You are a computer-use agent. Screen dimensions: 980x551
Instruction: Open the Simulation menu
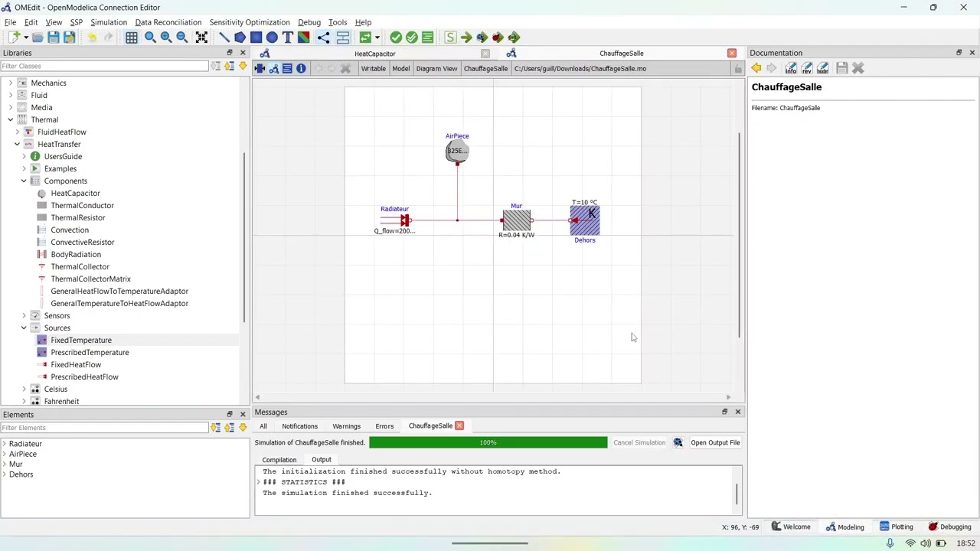[x=109, y=22]
